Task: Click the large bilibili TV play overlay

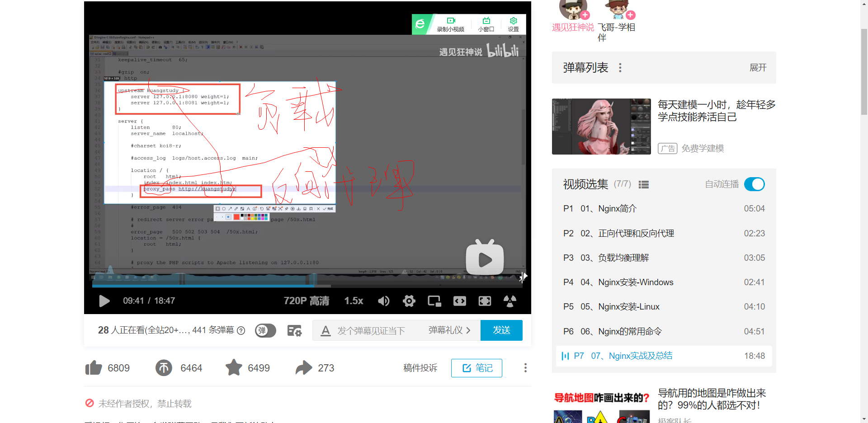Action: tap(485, 258)
